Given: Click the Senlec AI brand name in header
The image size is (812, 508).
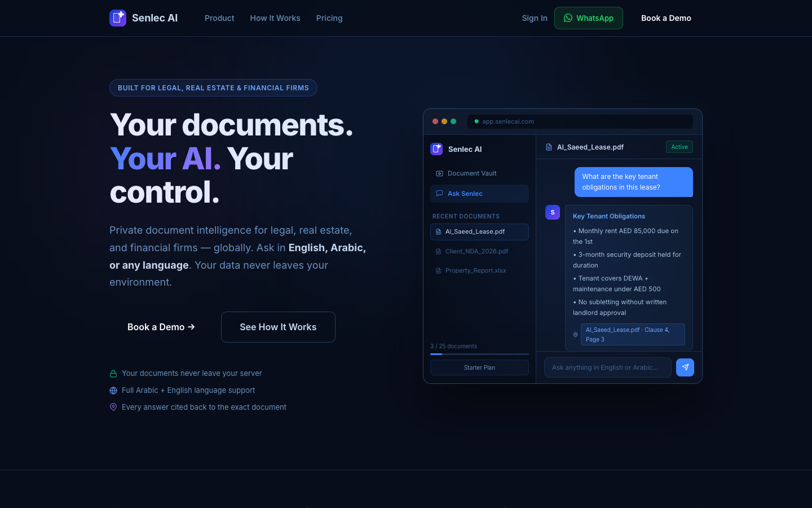Looking at the screenshot, I should click(x=155, y=18).
